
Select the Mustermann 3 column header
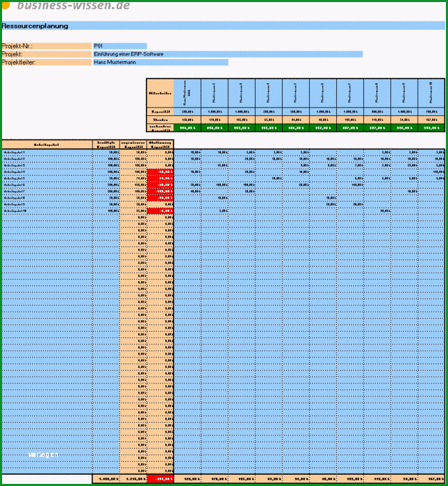point(242,93)
